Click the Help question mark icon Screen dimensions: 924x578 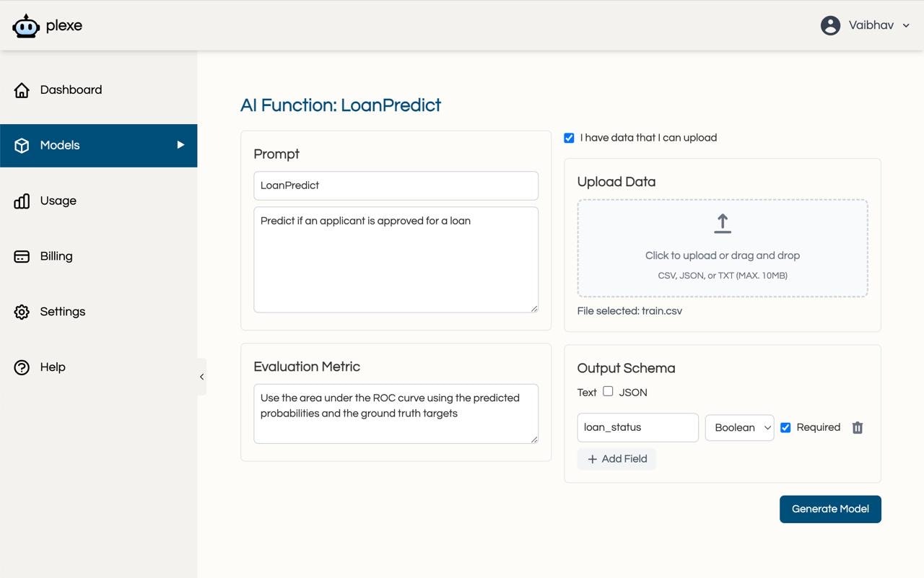click(x=22, y=367)
